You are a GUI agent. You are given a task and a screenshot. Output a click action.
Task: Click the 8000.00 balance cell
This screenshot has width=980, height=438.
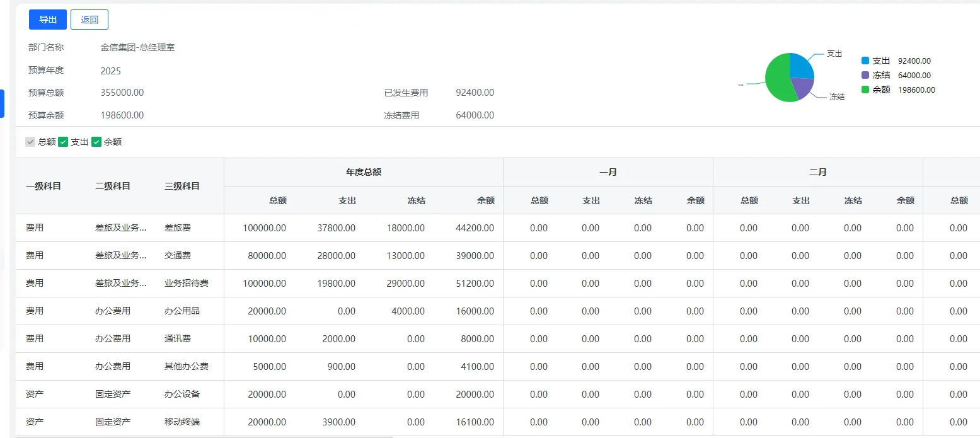point(478,339)
